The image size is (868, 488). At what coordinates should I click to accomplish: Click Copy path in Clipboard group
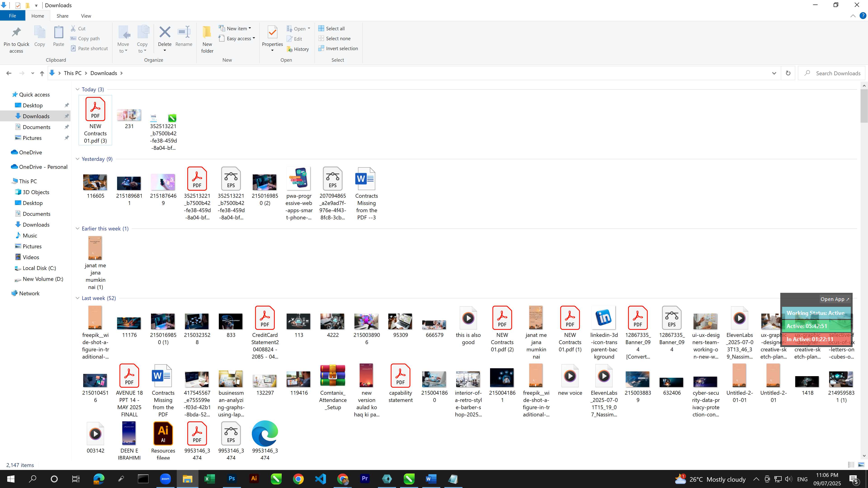[x=85, y=38]
